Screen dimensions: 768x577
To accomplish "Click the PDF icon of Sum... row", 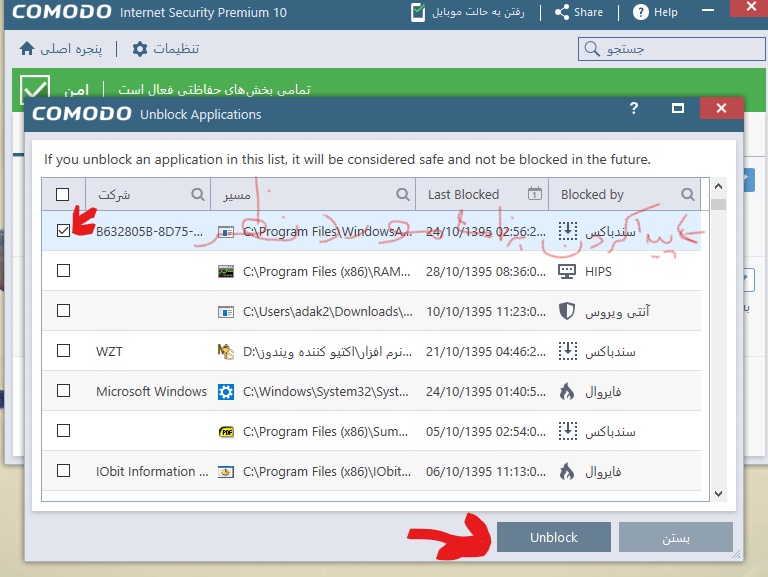I will pos(226,432).
